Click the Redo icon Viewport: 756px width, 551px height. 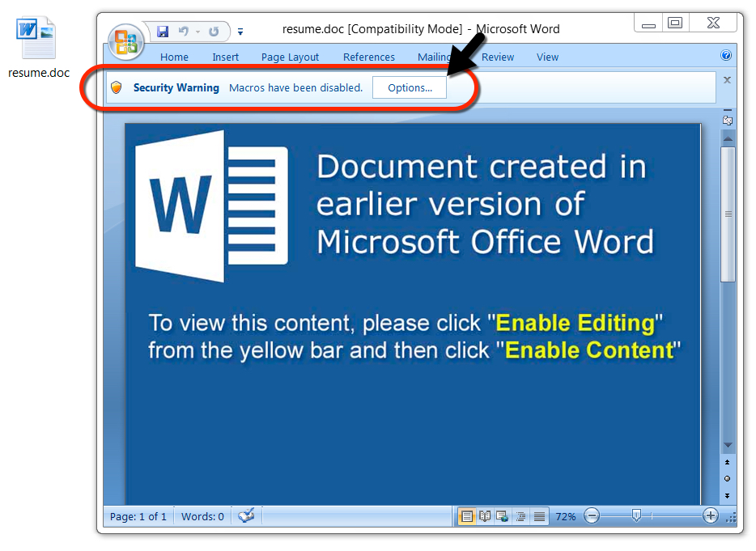tap(214, 32)
